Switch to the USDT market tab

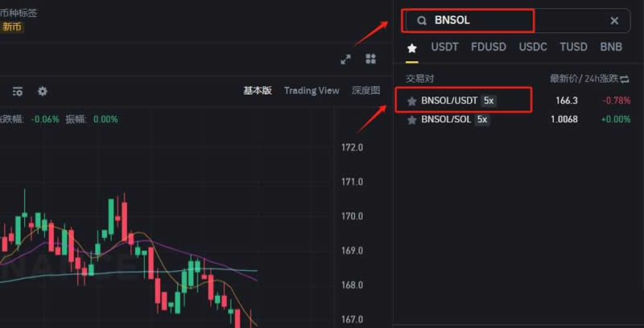(444, 47)
